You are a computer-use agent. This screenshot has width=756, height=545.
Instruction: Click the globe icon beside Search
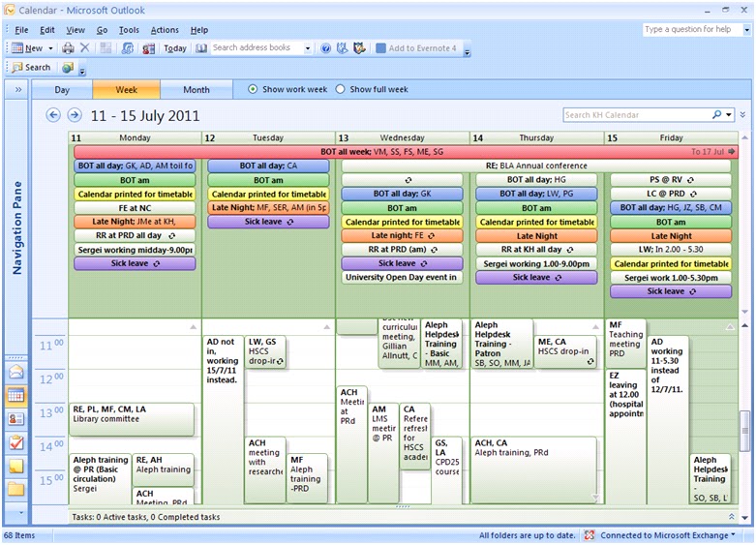[68, 68]
